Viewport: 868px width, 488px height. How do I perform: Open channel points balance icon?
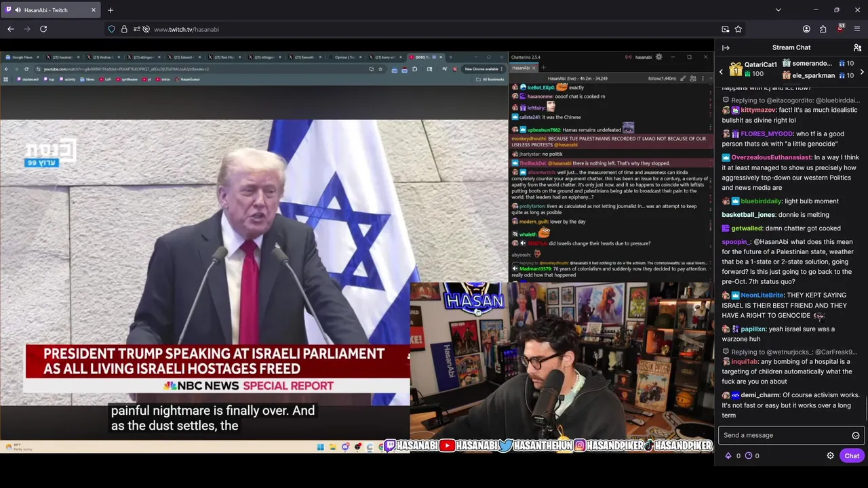[x=749, y=455]
